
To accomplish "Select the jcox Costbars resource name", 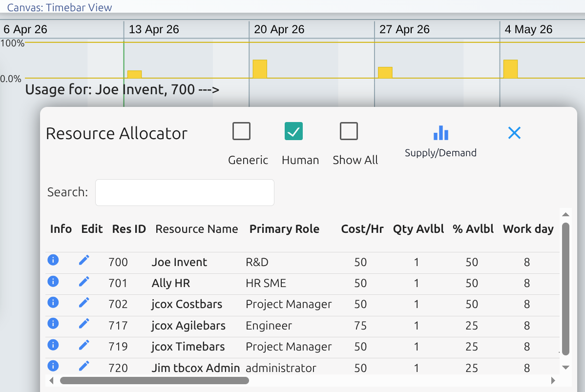I will pyautogui.click(x=187, y=304).
